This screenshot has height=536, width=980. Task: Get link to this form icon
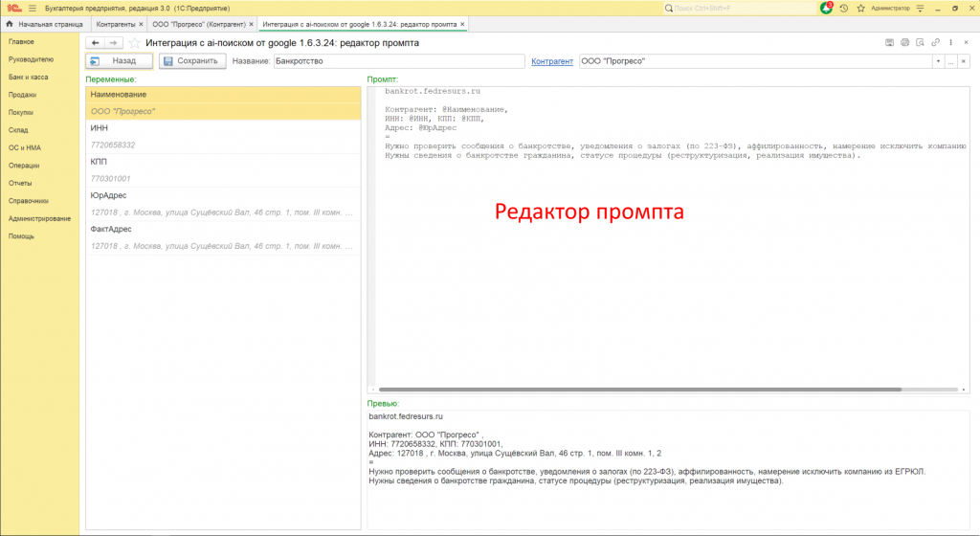coord(936,43)
